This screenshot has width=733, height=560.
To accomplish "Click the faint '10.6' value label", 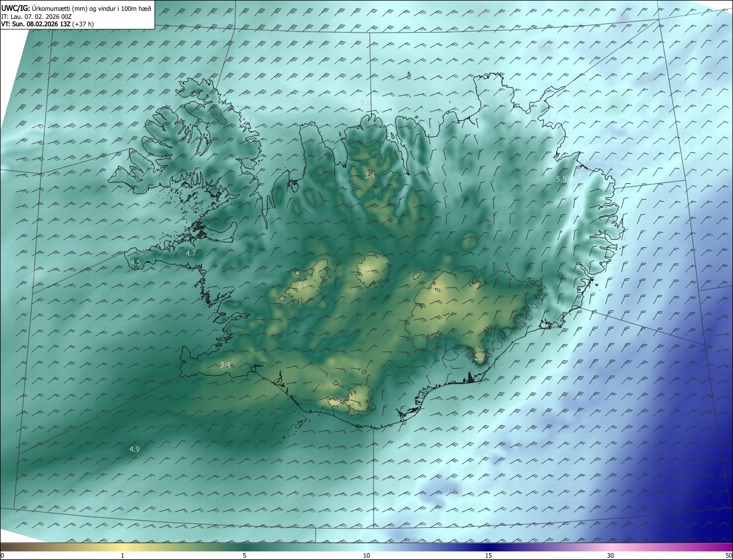I will click(545, 49).
